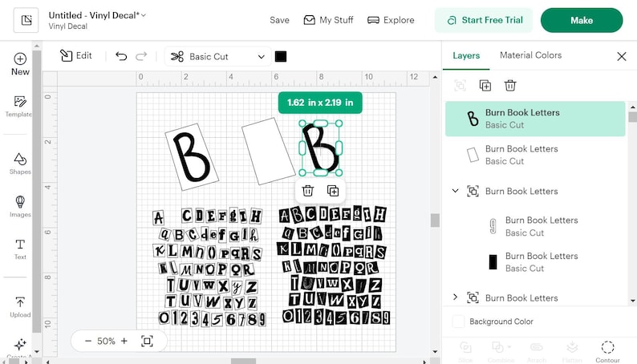Click the canvas horizontal scrollbar thumb
The height and width of the screenshot is (364, 637).
[x=243, y=361]
